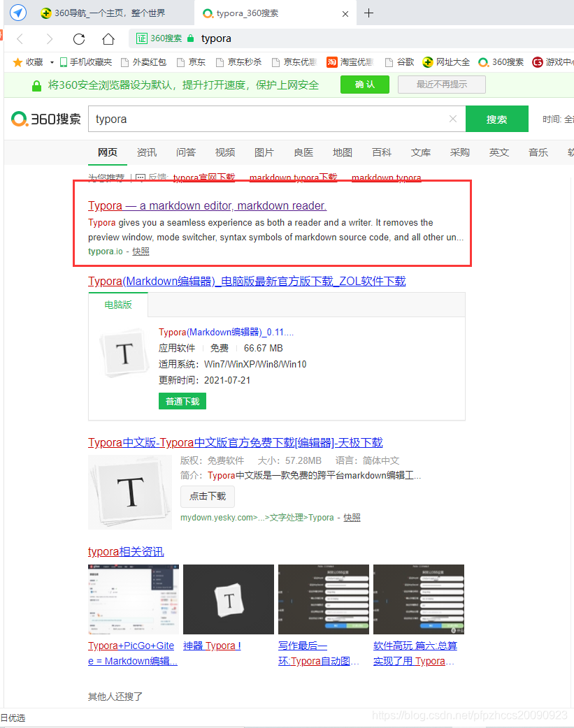Go to home page icon
Screen dimensions: 574x728
coord(108,38)
